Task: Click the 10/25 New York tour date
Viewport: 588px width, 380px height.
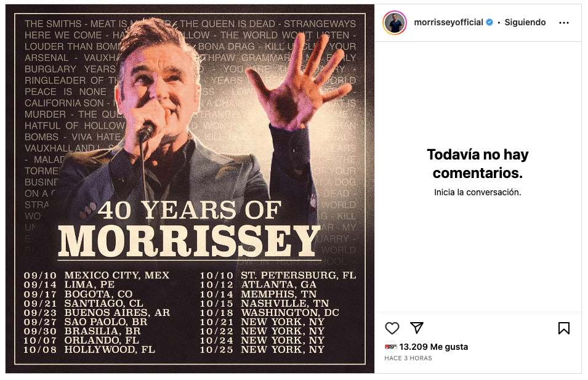Action: 264,350
